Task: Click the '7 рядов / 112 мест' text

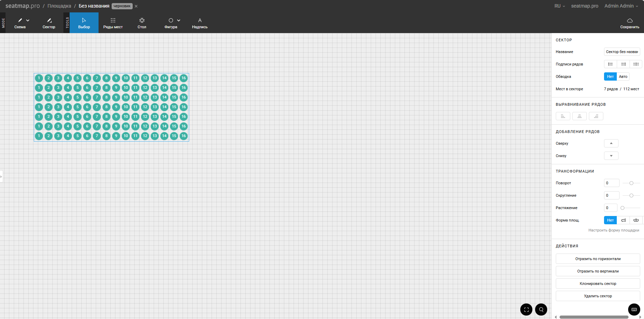Action: 622,89
